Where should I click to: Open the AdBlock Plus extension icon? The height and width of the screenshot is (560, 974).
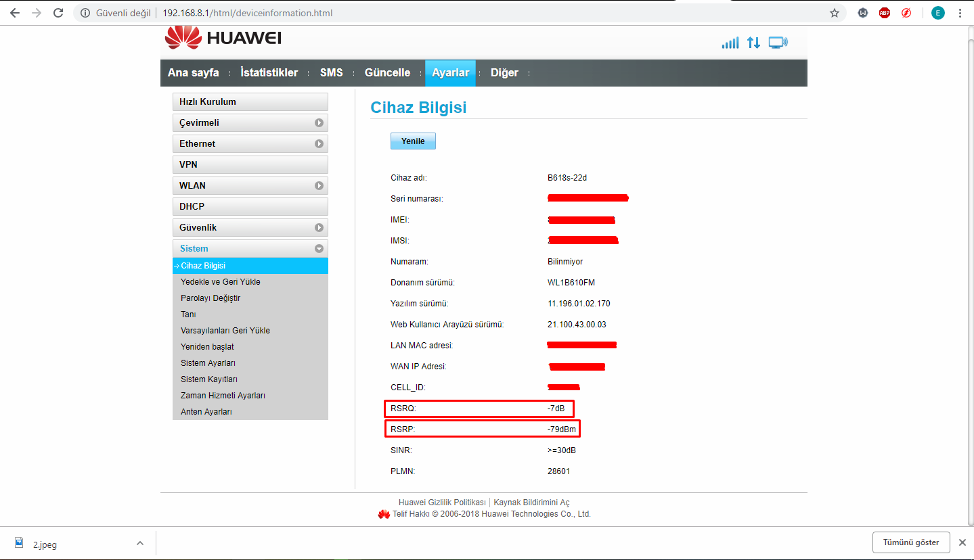coord(885,13)
